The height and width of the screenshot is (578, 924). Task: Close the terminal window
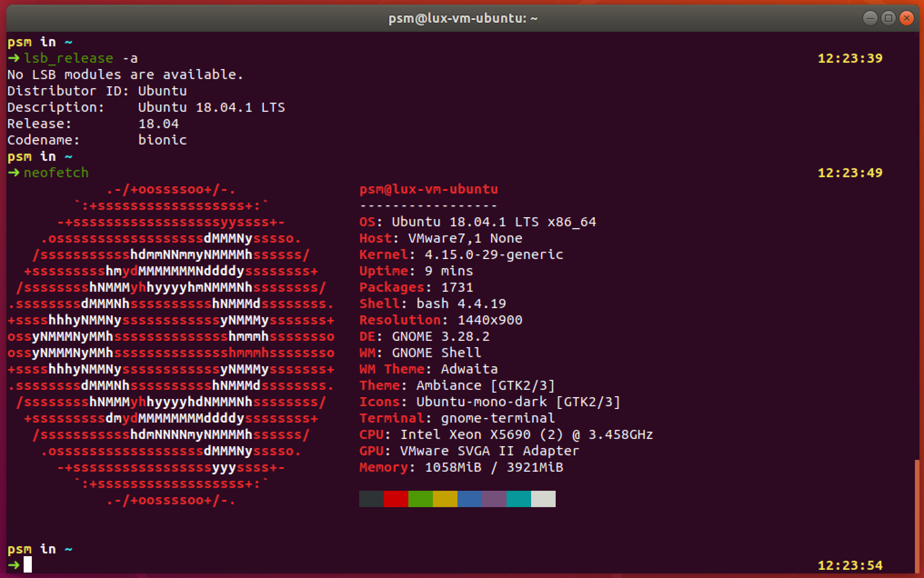pos(907,18)
